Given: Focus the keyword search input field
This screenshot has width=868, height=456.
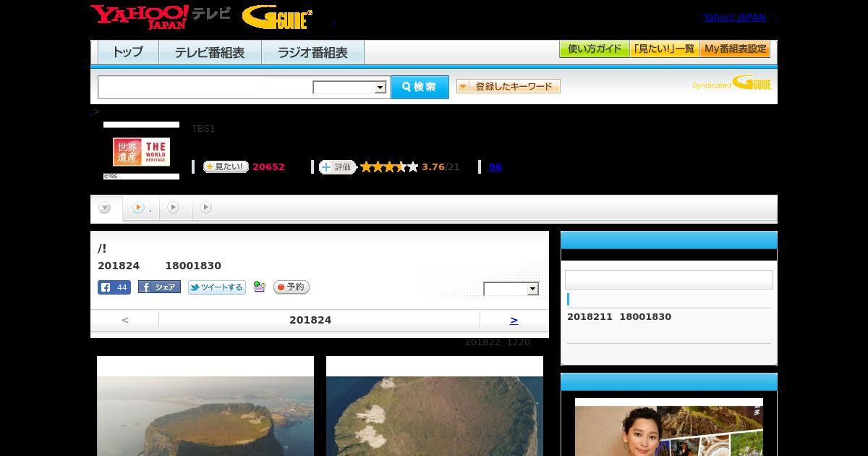Looking at the screenshot, I should coord(205,87).
